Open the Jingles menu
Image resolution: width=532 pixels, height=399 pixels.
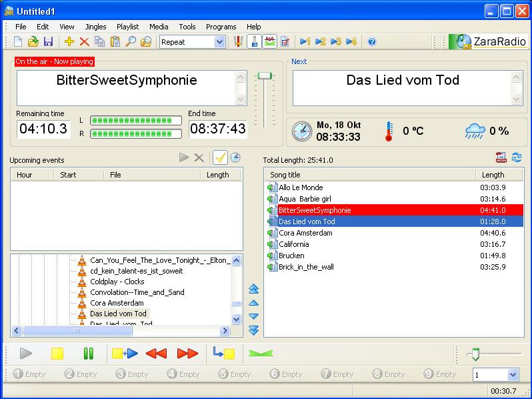tap(96, 27)
